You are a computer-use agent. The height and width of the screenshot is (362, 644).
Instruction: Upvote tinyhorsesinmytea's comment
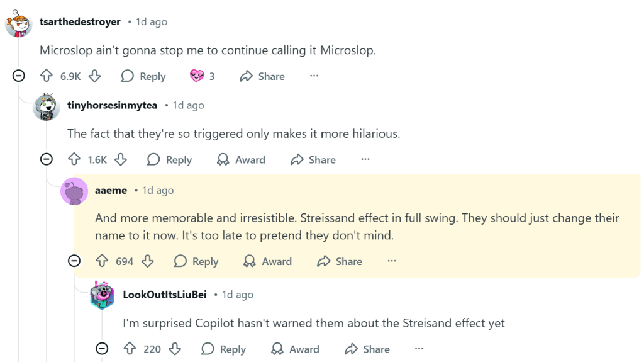pos(74,160)
